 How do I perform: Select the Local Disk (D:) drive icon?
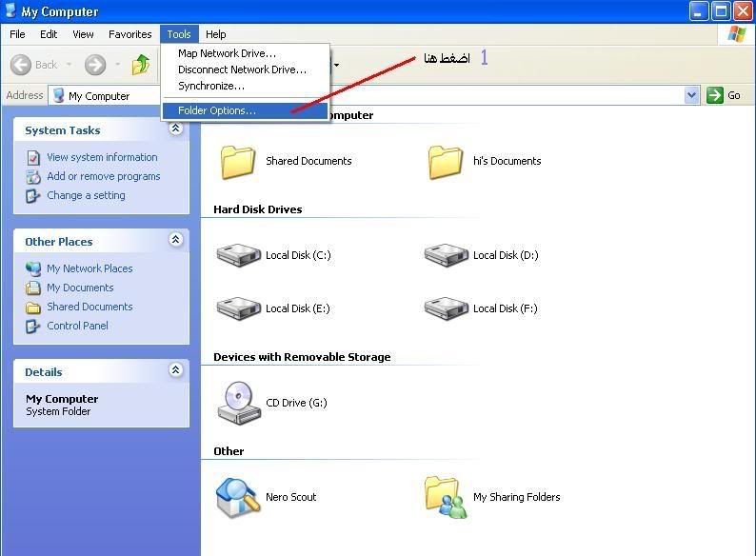tap(446, 255)
